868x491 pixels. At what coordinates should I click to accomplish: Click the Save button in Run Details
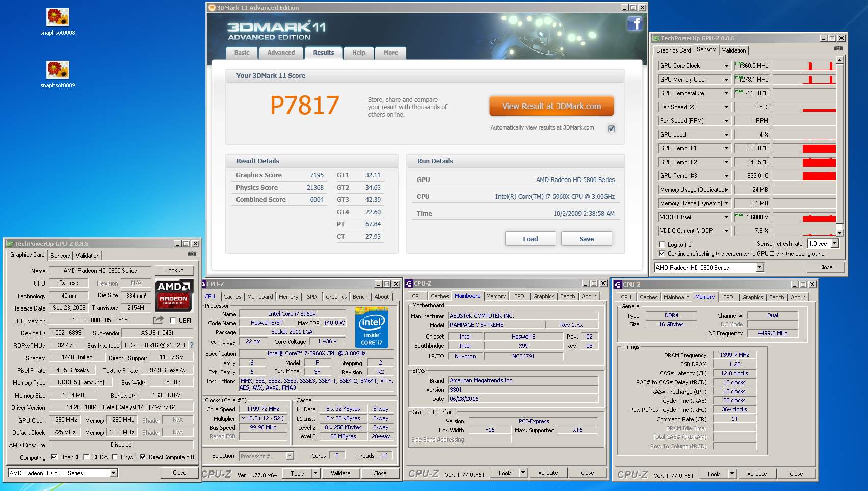pyautogui.click(x=587, y=239)
